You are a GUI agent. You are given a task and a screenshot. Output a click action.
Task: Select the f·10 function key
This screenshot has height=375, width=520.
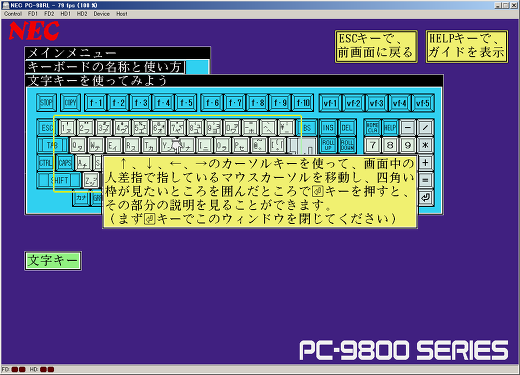pos(303,103)
